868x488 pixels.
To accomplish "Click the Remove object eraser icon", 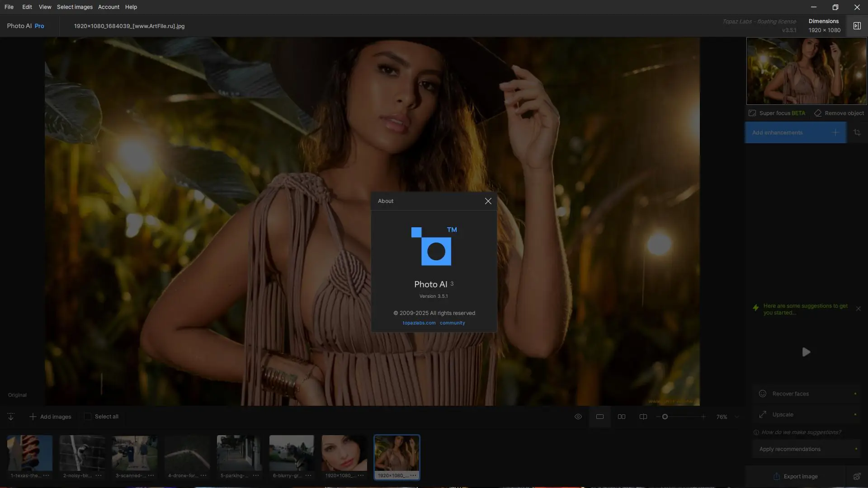I will [818, 113].
